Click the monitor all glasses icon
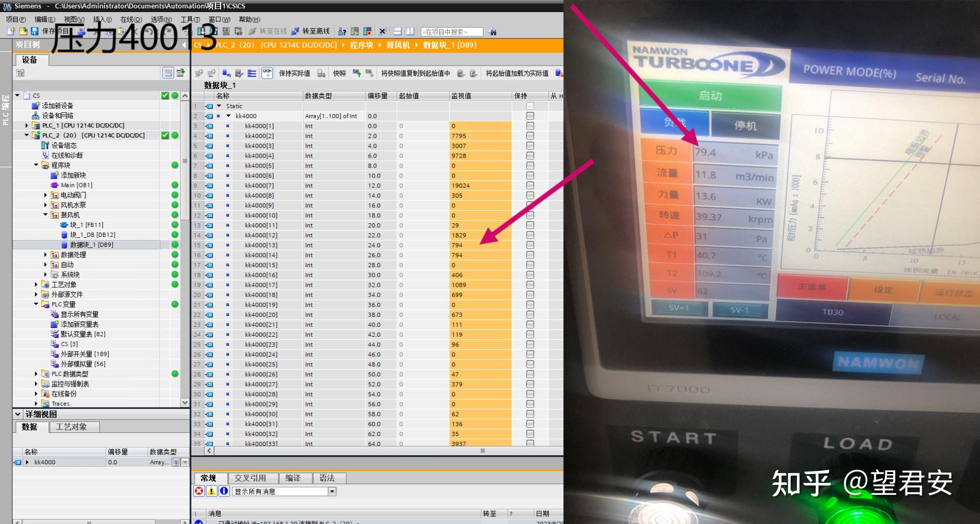This screenshot has width=980, height=524. [x=267, y=73]
